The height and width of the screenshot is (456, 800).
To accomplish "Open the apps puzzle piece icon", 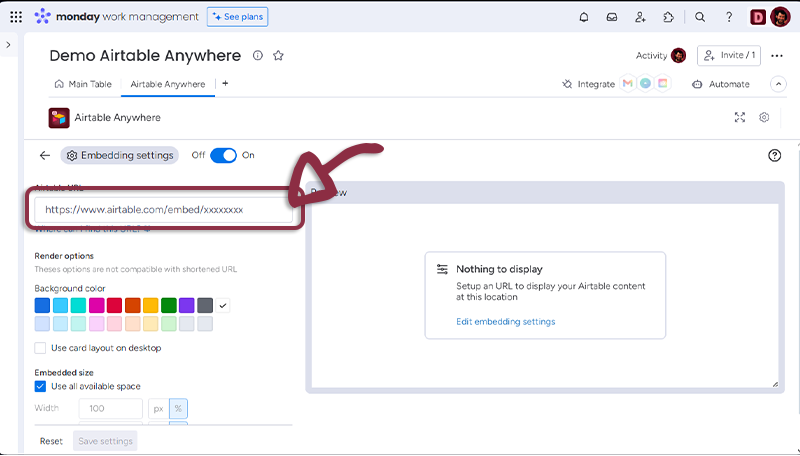I will coord(668,17).
